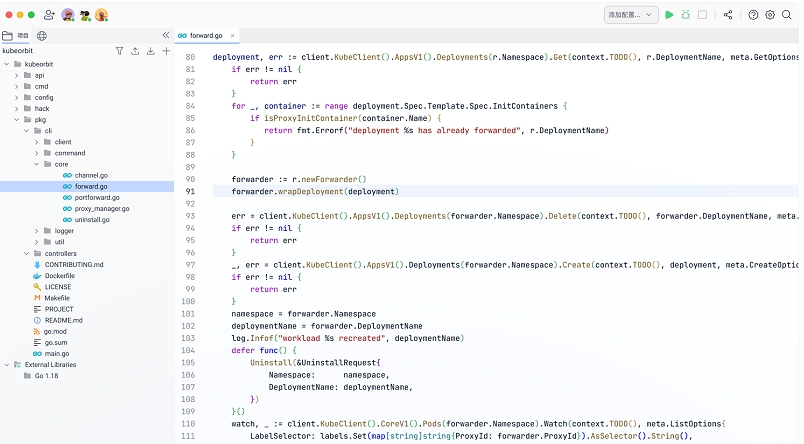This screenshot has height=444, width=804.
Task: Click the plus icon to add file
Action: [165, 50]
